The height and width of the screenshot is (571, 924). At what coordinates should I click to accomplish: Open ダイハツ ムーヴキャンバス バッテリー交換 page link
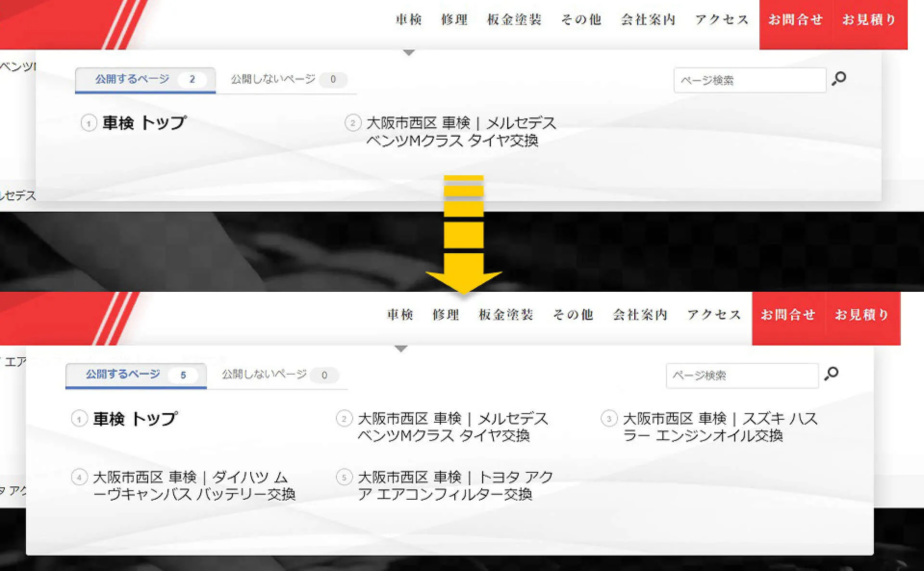pyautogui.click(x=194, y=485)
